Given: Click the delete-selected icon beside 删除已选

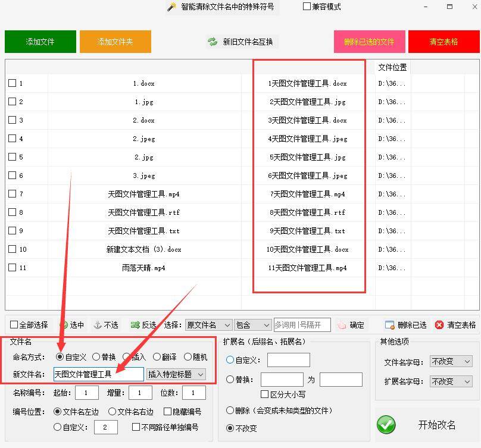Looking at the screenshot, I should (x=389, y=325).
